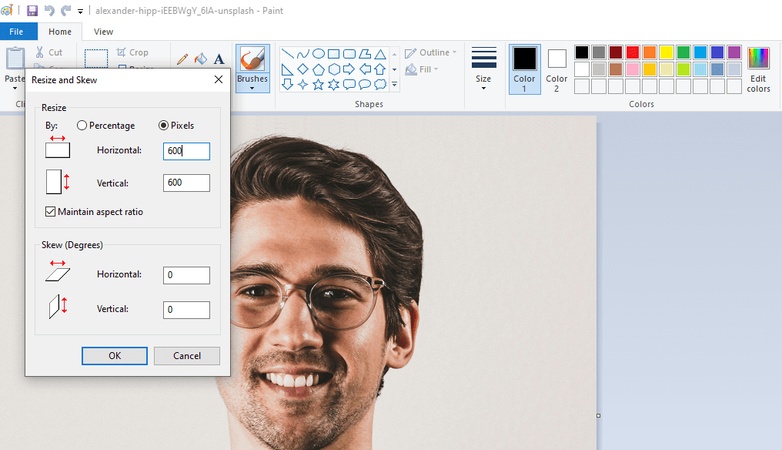Pick the Rounded rectangle shape
Viewport: 782px width, 450px height.
tap(349, 54)
